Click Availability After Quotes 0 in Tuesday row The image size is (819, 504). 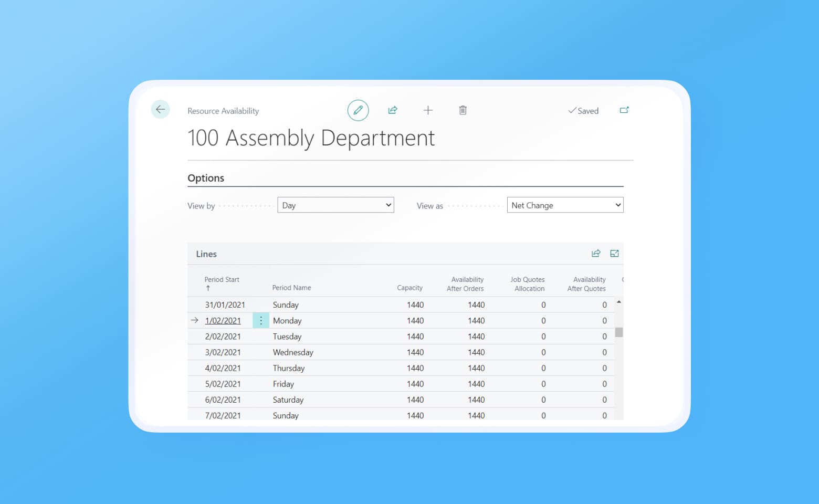click(x=604, y=337)
